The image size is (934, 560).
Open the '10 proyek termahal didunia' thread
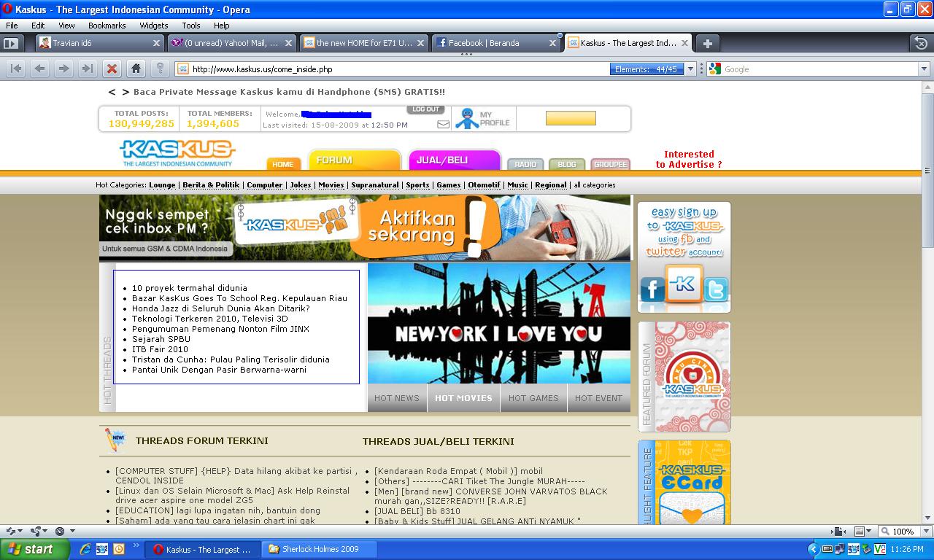coord(190,288)
